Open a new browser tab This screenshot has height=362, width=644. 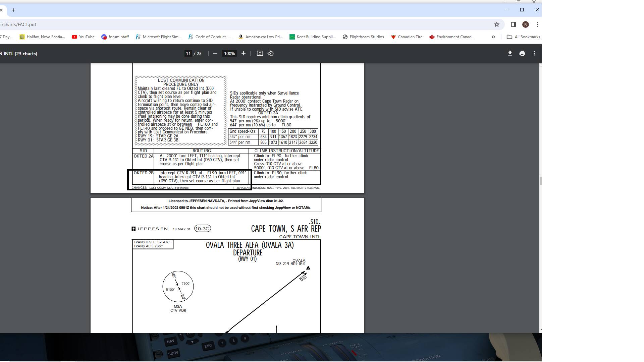(13, 10)
